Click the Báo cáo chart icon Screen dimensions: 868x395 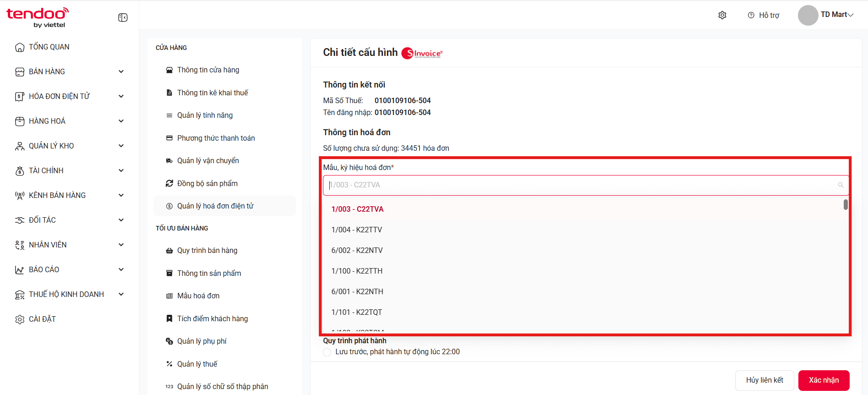(20, 270)
